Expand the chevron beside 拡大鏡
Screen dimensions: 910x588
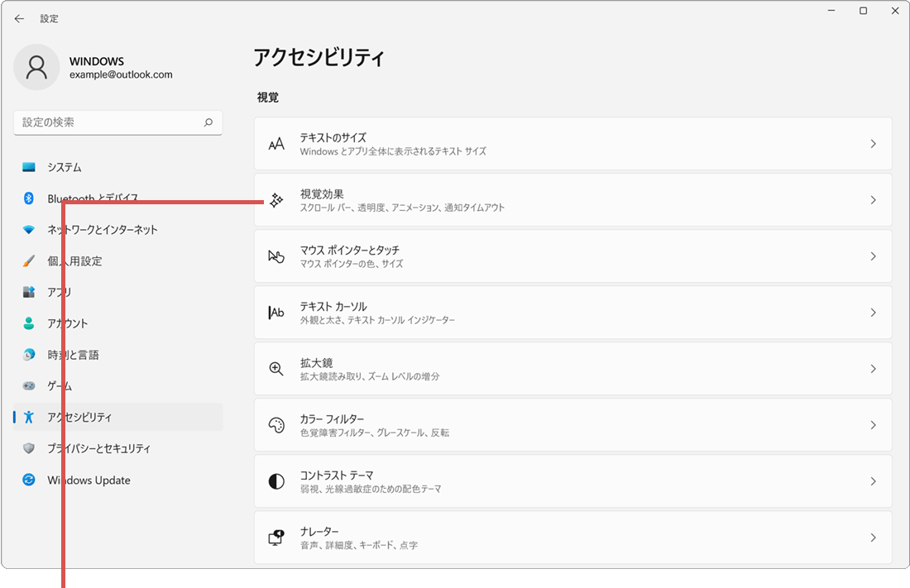(873, 369)
